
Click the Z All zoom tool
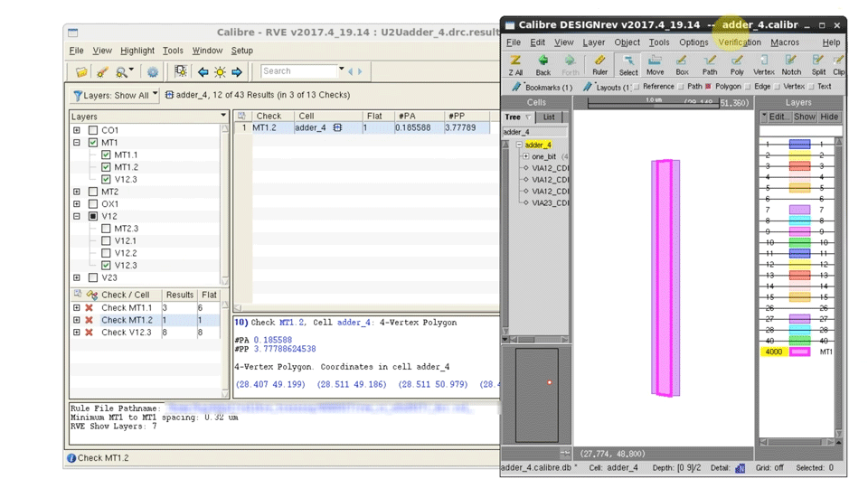tap(515, 65)
